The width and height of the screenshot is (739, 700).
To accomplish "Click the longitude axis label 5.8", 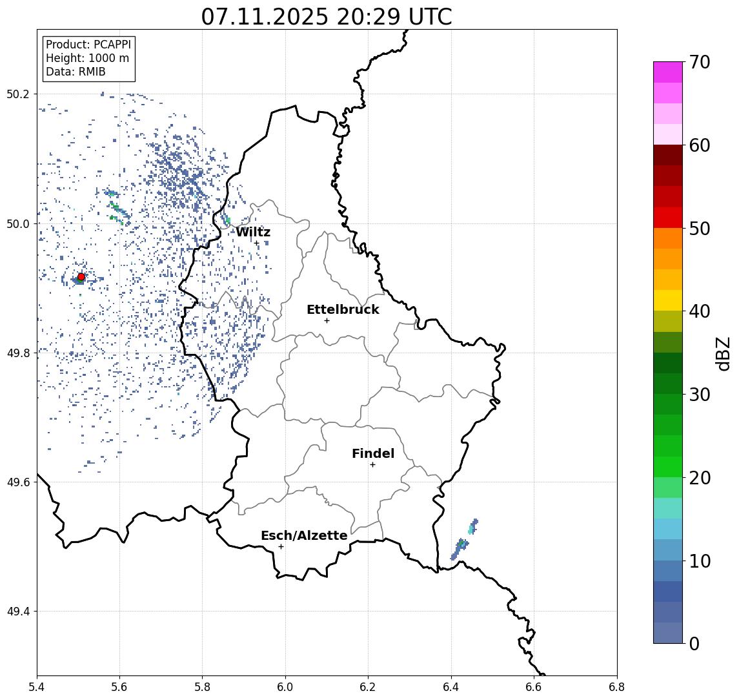I will [x=202, y=686].
